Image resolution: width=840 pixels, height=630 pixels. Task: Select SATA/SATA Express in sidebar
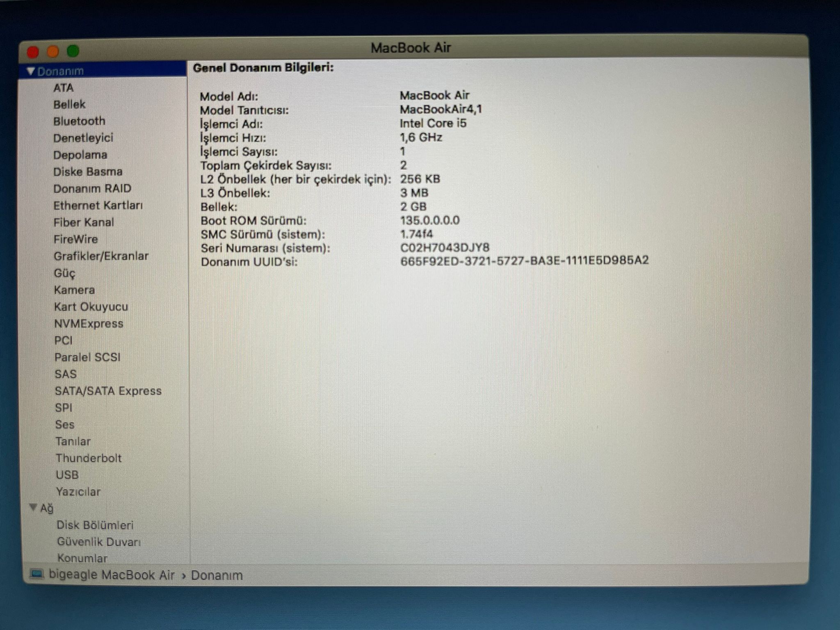click(x=108, y=391)
